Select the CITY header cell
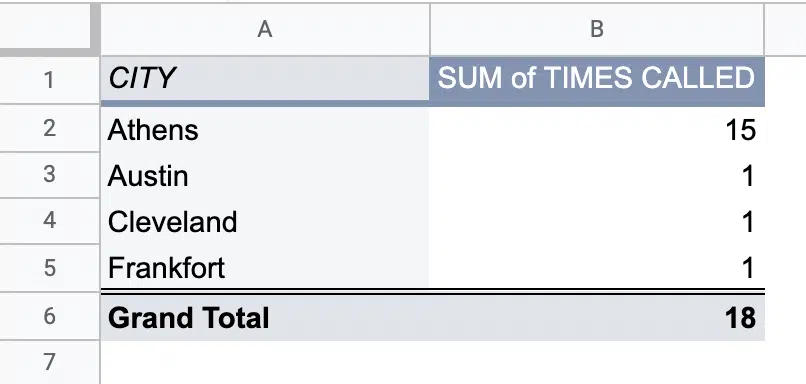Viewport: 806px width, 384px height. pos(265,79)
